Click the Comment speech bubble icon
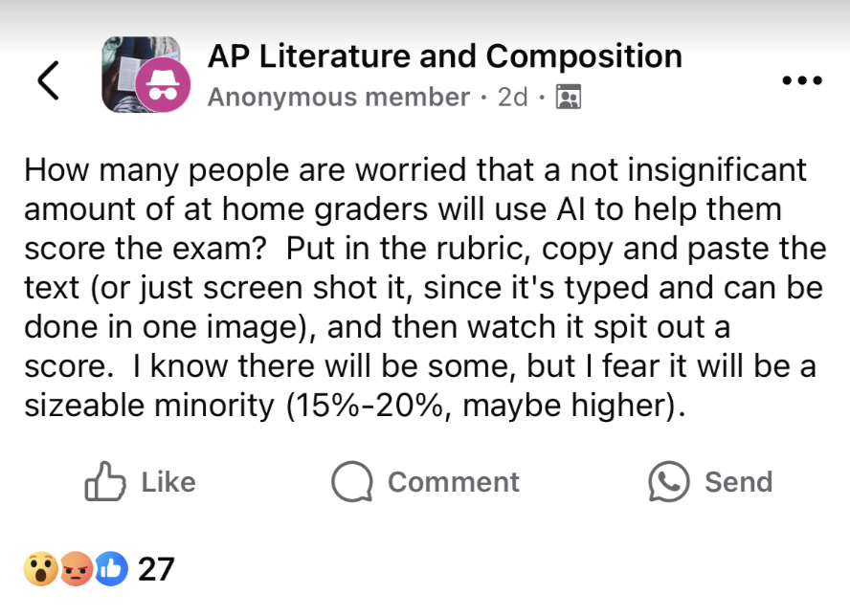 [351, 482]
